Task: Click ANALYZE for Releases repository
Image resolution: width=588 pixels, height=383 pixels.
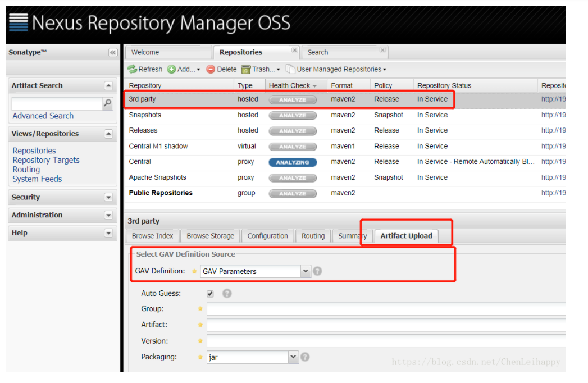Action: pyautogui.click(x=293, y=131)
